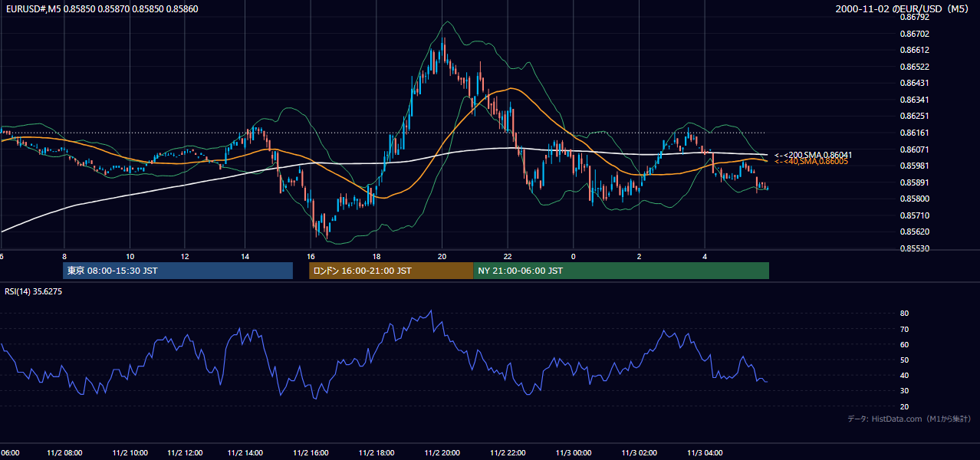Click RSI axis level 80
This screenshot has height=460, width=980.
tap(905, 314)
